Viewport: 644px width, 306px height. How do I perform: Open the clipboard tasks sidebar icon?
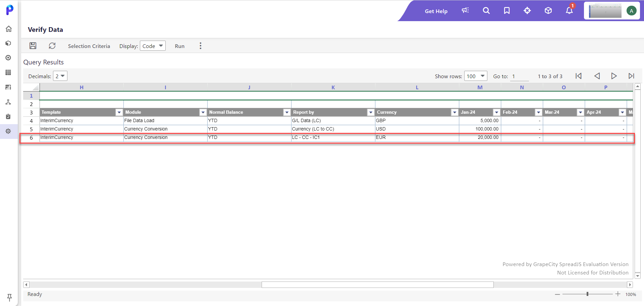click(x=8, y=116)
